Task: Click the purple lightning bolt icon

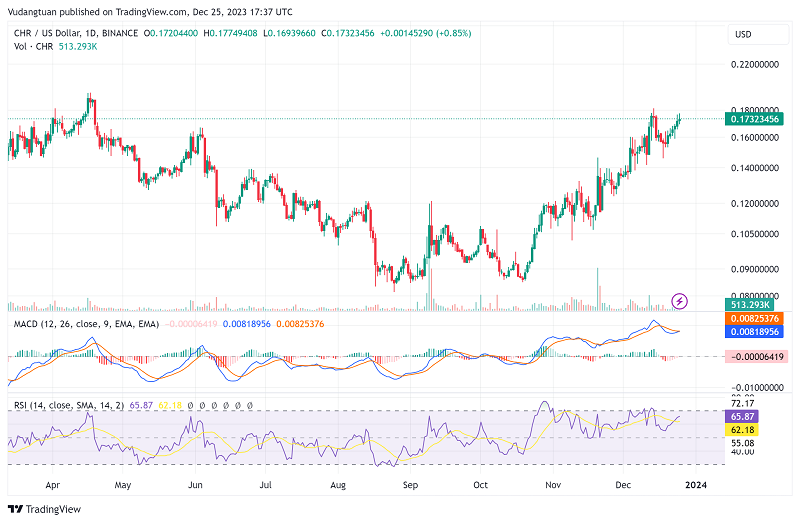Action: [680, 300]
